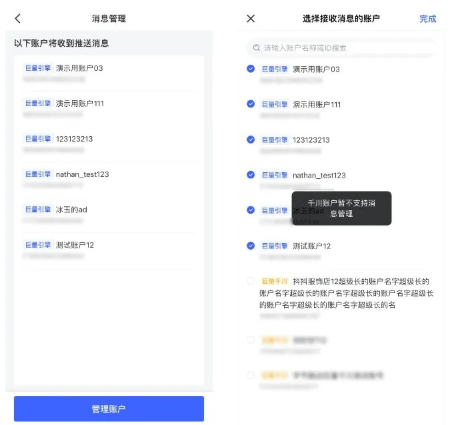
Task: Tap the 完成 link to finish
Action: (428, 19)
